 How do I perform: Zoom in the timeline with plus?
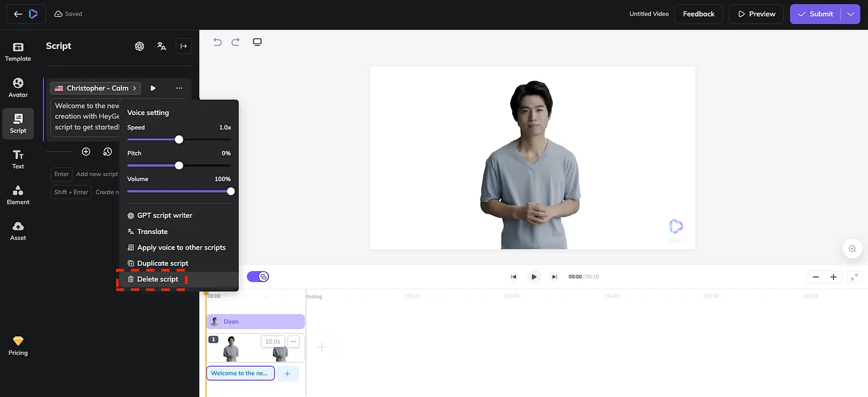point(833,277)
